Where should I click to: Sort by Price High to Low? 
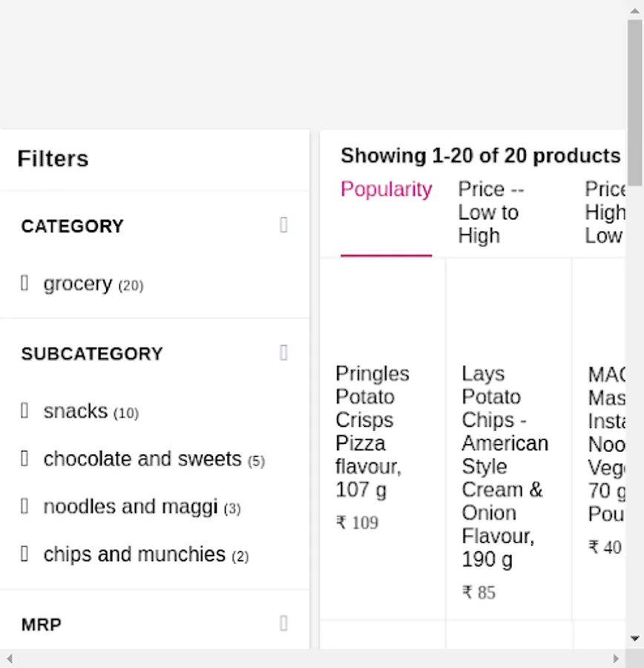(605, 212)
